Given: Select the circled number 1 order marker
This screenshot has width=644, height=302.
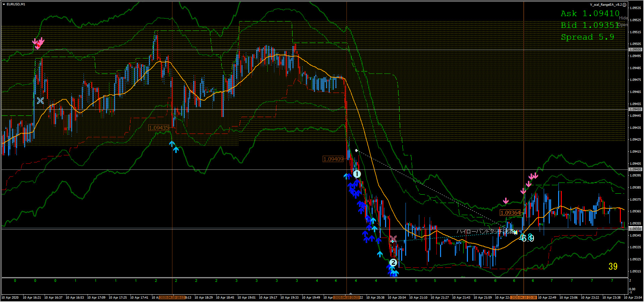Looking at the screenshot, I should click(357, 174).
